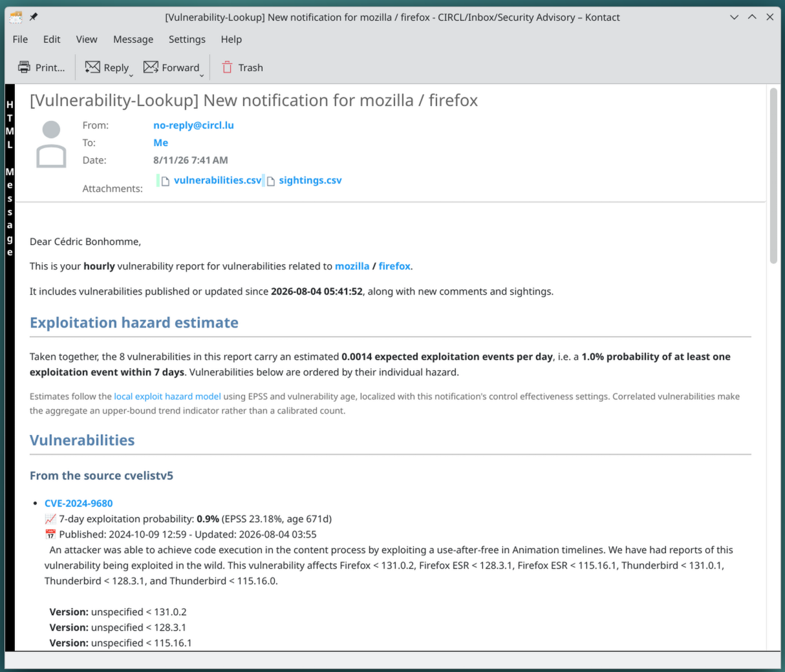Open the View menu

[87, 39]
